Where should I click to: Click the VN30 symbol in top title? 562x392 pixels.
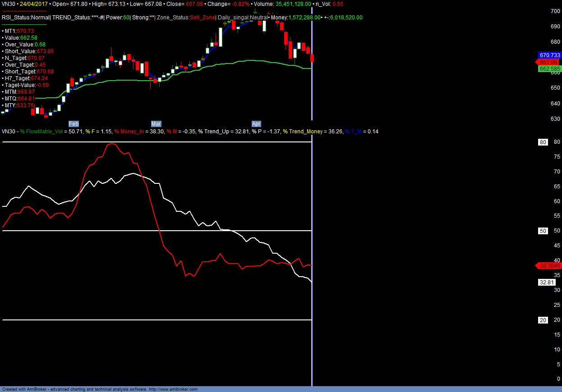(x=9, y=4)
